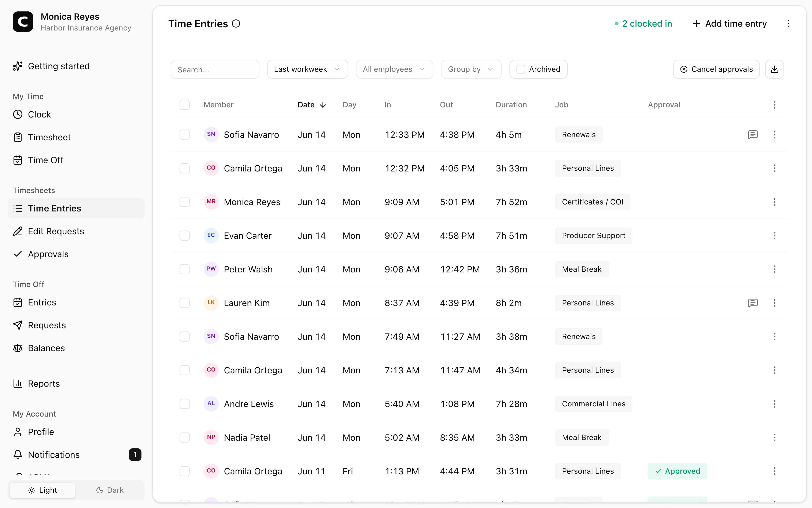Open row menu for Sofia Navarro 12:33 PM entry
The height and width of the screenshot is (508, 812).
coord(774,135)
